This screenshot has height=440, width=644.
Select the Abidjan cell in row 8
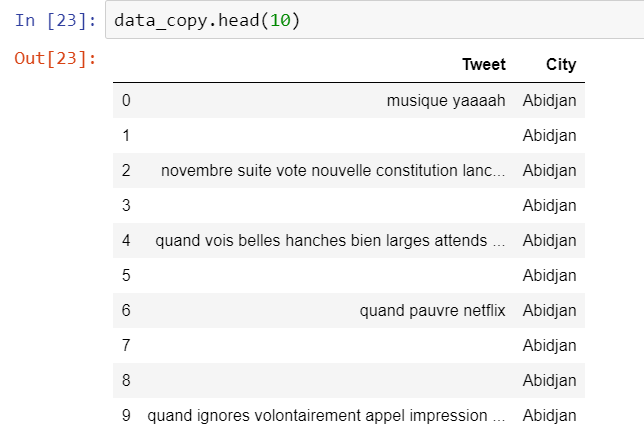tap(549, 380)
